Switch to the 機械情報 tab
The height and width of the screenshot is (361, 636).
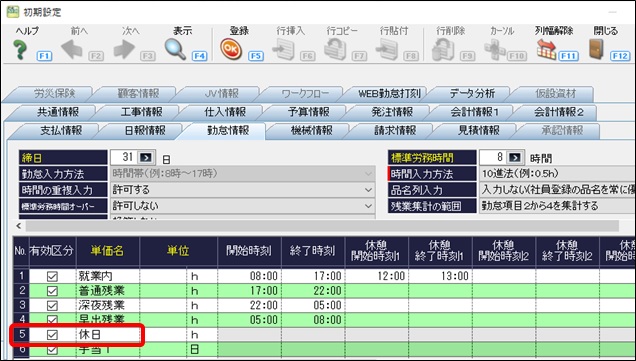pyautogui.click(x=312, y=131)
